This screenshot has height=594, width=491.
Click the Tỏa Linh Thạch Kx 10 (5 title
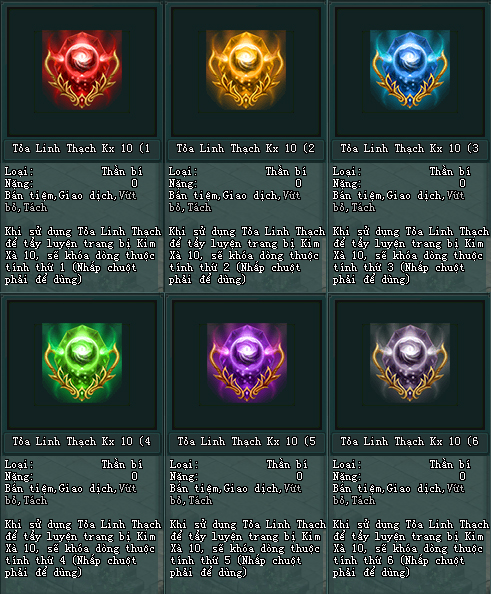(246, 442)
